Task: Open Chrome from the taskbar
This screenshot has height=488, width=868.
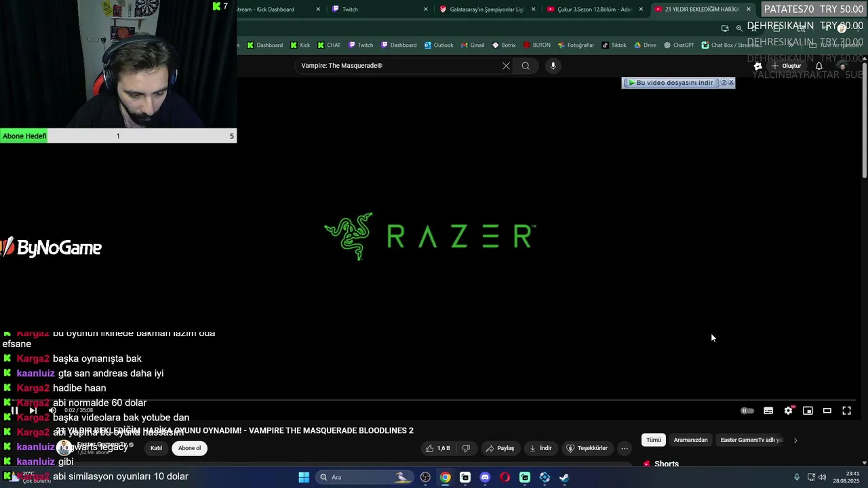Action: click(x=445, y=477)
